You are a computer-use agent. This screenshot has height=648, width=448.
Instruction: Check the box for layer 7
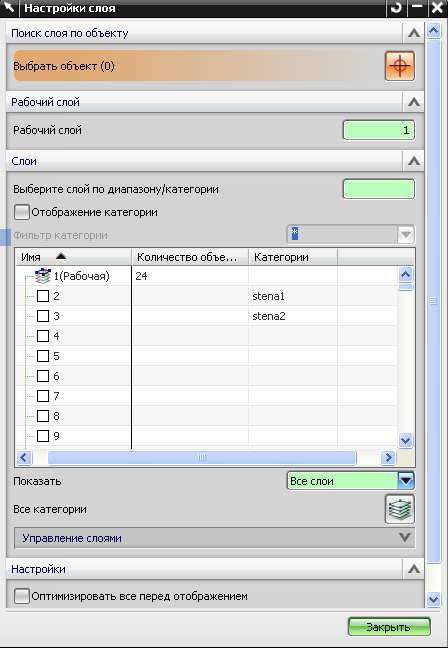click(43, 396)
